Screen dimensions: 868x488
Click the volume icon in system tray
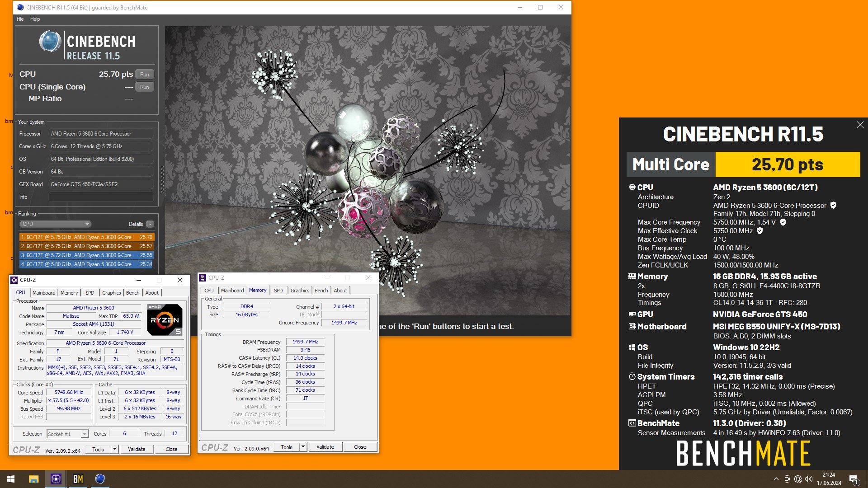(x=809, y=479)
